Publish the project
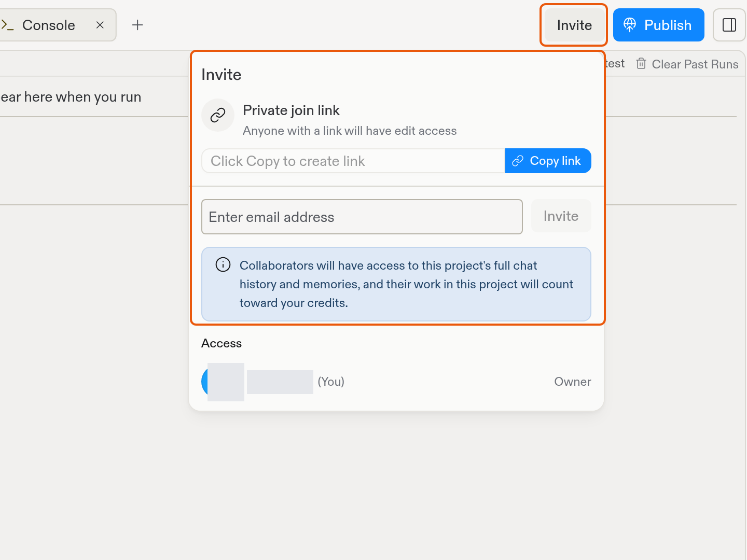This screenshot has height=560, width=747. click(658, 25)
